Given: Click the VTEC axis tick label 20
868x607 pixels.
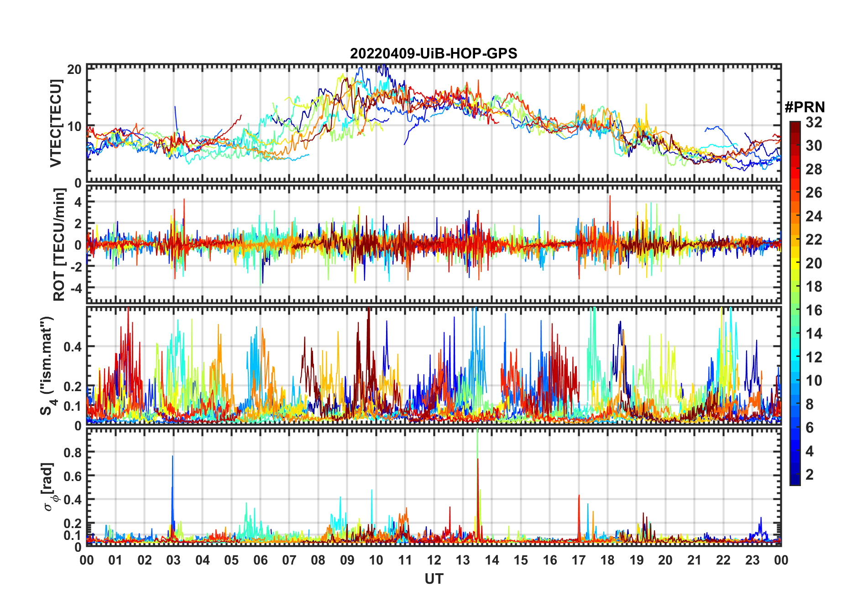Looking at the screenshot, I should click(74, 69).
